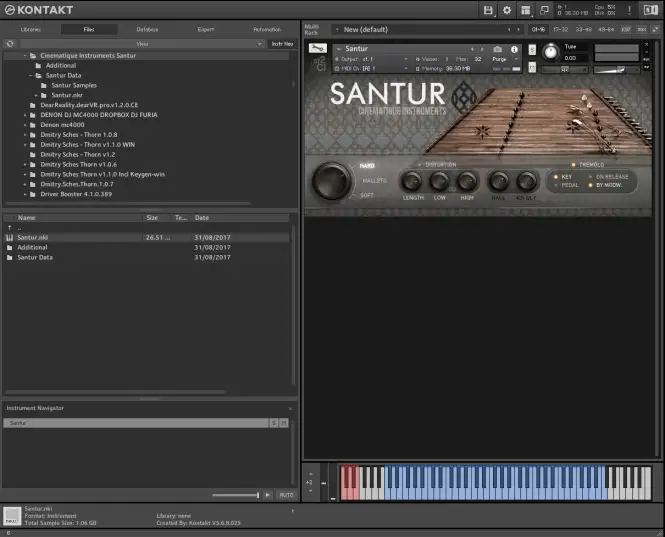The image size is (665, 537).
Task: Enable tremolo KEY option
Action: click(x=556, y=177)
